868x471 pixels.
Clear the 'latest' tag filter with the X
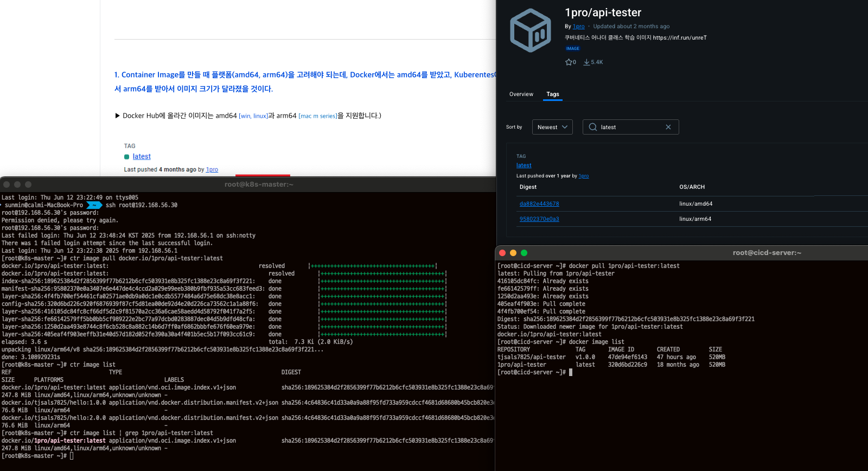(x=668, y=127)
